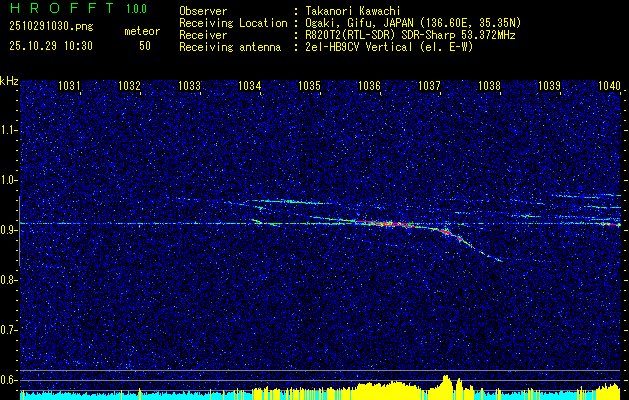Click the version number 1.0.0
Screen dimensions: 629x400
point(136,9)
